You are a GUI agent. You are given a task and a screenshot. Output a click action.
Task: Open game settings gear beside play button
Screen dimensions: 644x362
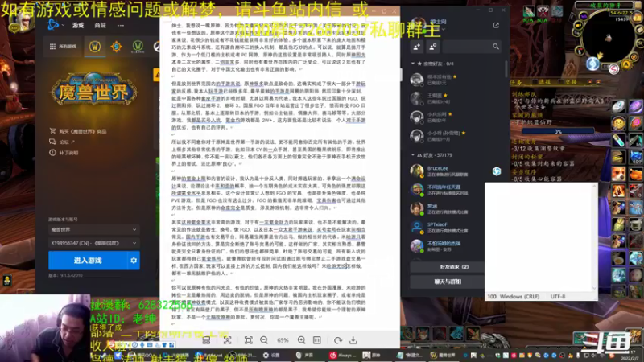click(x=134, y=261)
